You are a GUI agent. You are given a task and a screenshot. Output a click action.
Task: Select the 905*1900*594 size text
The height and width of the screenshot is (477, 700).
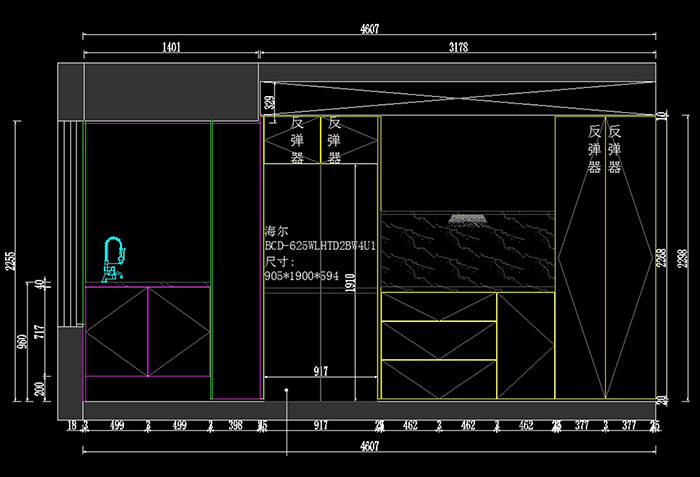point(301,275)
